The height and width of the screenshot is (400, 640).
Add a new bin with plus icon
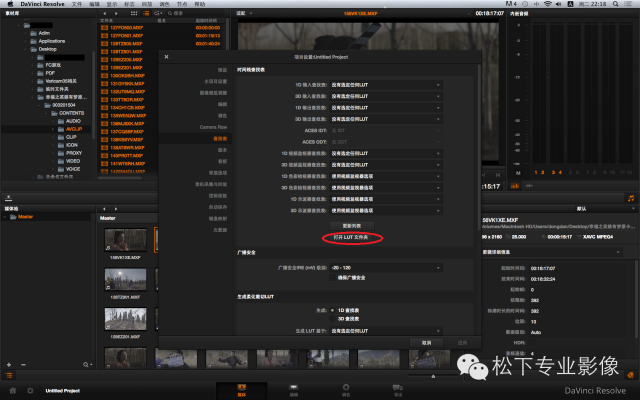(9, 364)
